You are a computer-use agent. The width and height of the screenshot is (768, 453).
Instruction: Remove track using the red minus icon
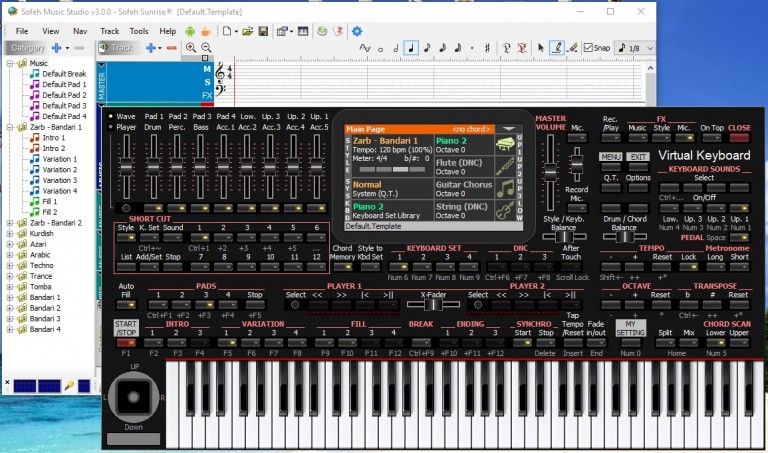click(x=171, y=48)
